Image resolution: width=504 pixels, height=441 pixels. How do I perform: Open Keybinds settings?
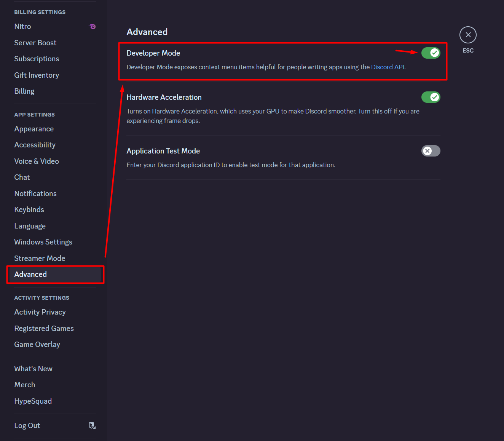point(29,210)
